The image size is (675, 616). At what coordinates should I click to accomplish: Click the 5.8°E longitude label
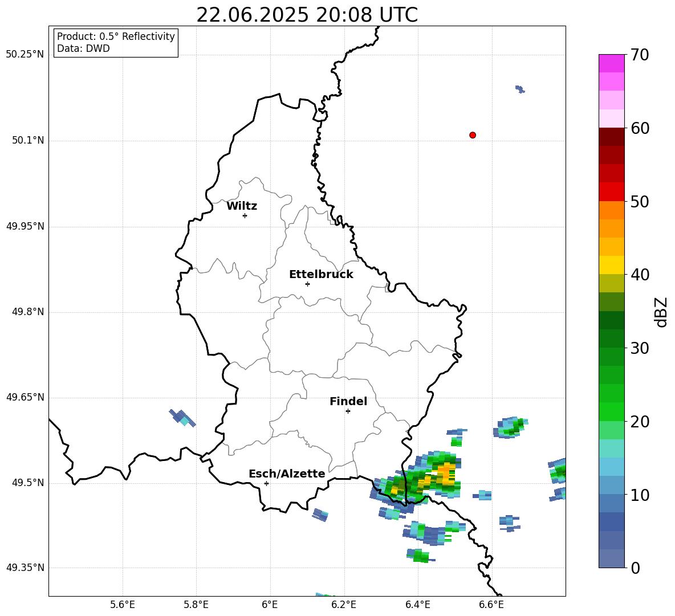196,605
